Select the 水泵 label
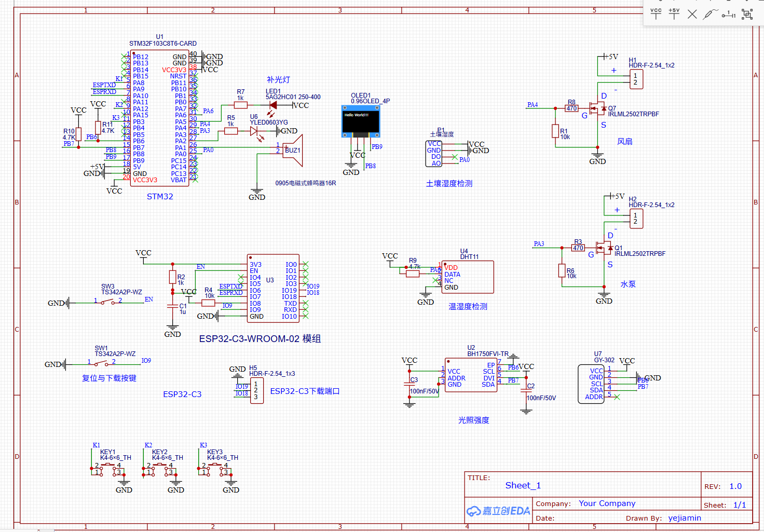 click(x=628, y=284)
